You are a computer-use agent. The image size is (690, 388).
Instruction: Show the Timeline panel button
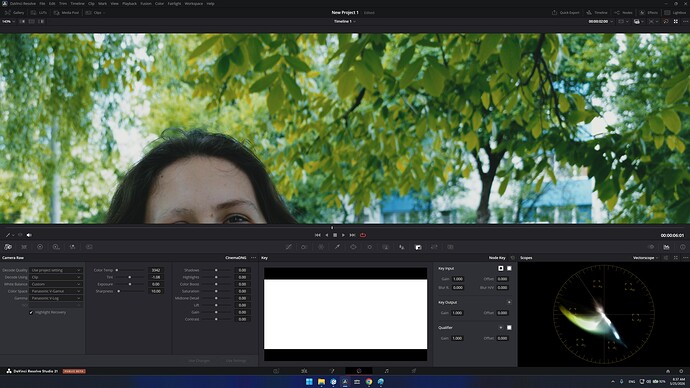597,13
